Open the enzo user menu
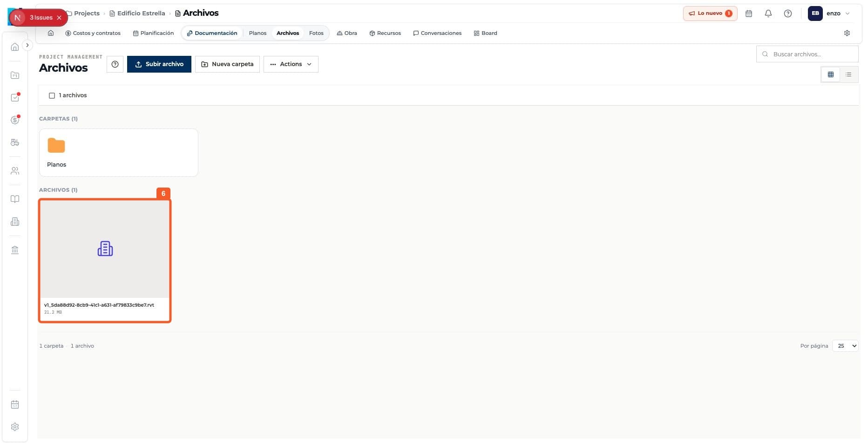The image size is (868, 444). click(x=829, y=13)
